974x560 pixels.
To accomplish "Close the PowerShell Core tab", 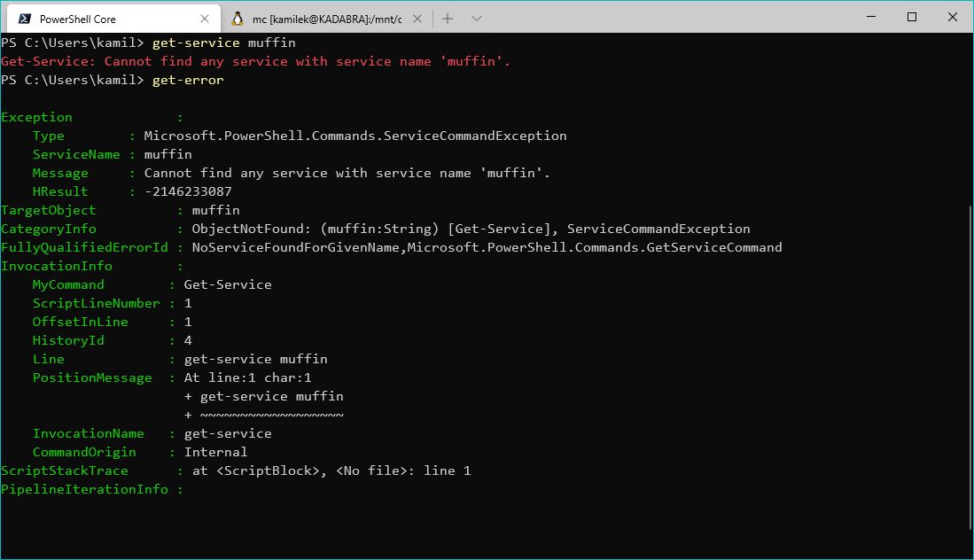I will click(x=206, y=19).
